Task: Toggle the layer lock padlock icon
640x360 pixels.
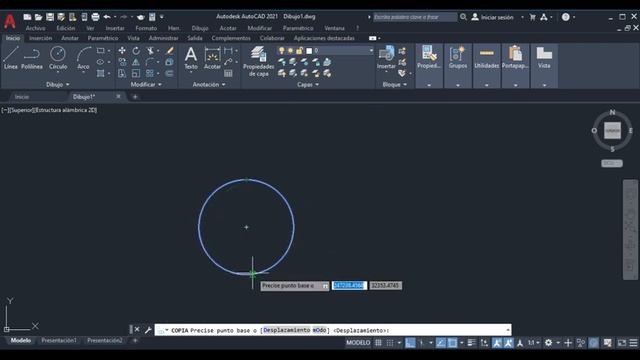Action: click(299, 51)
